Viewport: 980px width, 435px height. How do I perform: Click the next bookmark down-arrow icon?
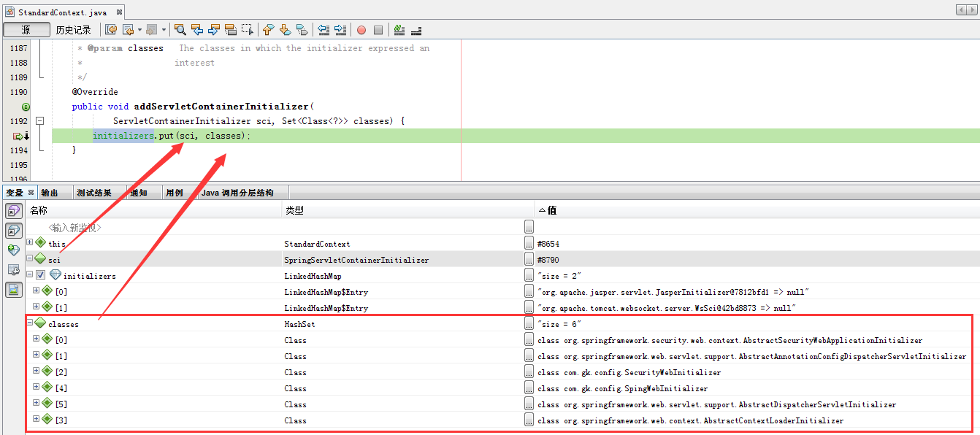[x=285, y=30]
